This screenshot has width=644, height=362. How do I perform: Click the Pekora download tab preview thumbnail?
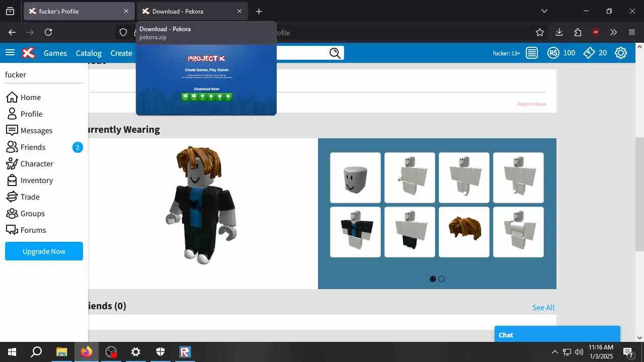point(206,80)
